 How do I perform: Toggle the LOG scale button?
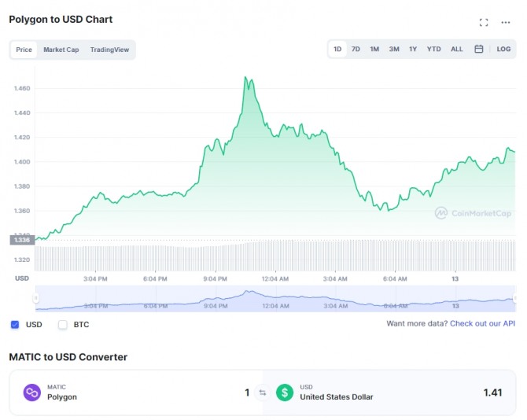pos(503,49)
